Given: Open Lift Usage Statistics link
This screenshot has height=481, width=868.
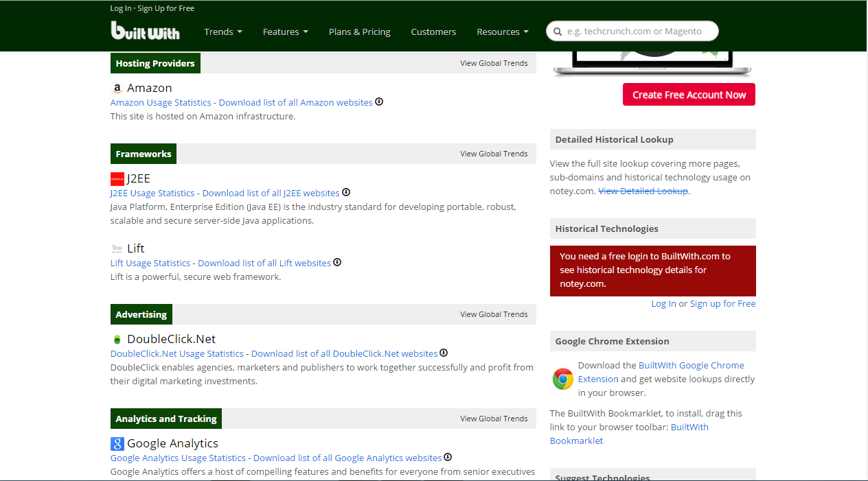Looking at the screenshot, I should point(150,263).
